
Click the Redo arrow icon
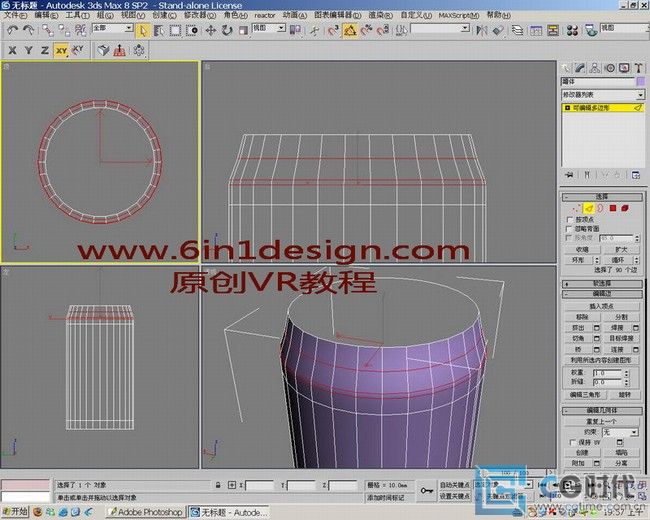point(29,30)
